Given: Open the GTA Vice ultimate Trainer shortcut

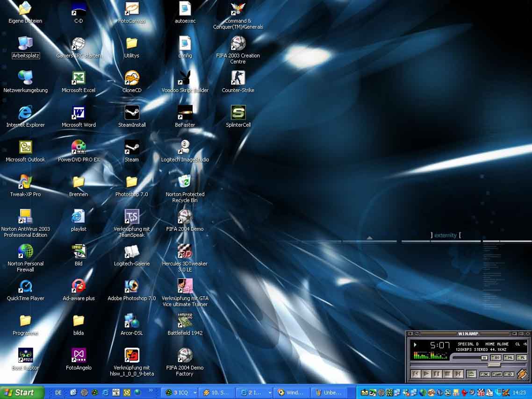Looking at the screenshot, I should [185, 292].
